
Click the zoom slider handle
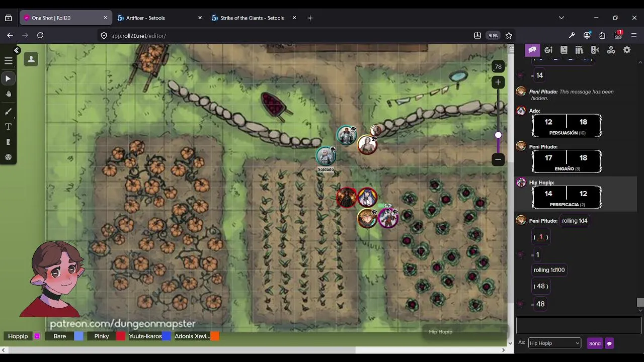(x=498, y=135)
